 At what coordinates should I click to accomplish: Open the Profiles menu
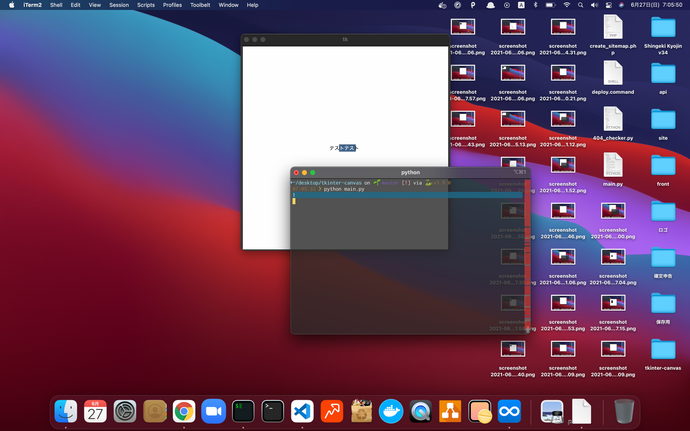point(172,5)
